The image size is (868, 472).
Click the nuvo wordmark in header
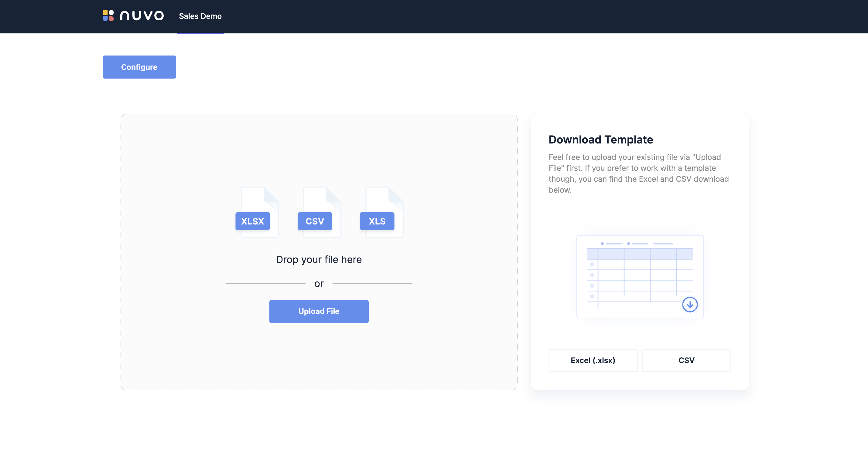142,15
